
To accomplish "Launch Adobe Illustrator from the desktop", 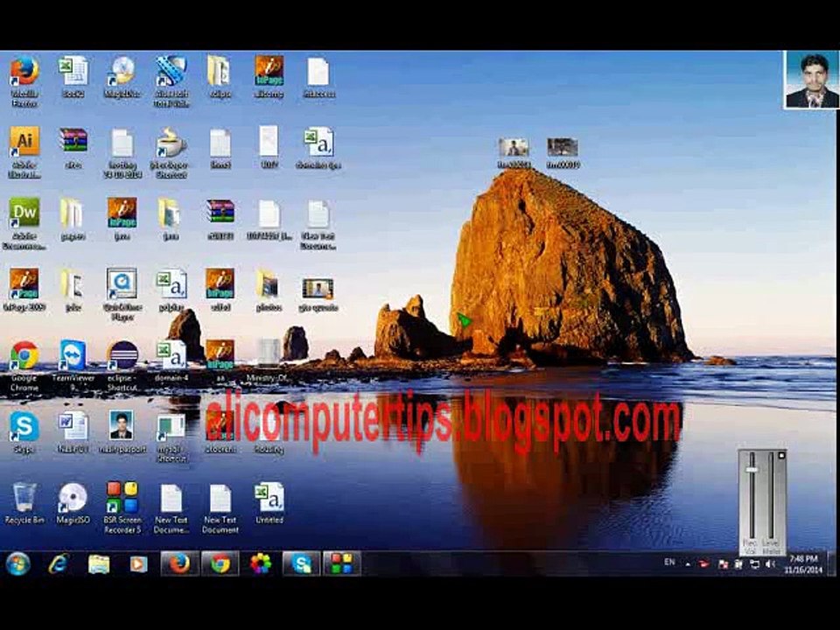I will (24, 152).
